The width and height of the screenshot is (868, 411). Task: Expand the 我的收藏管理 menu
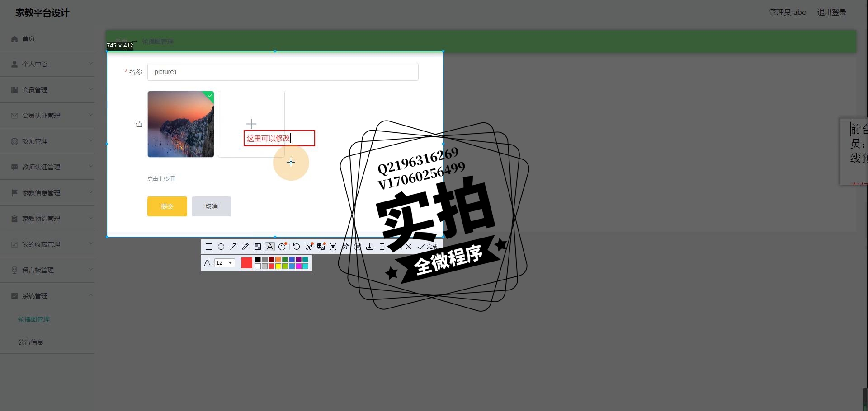coord(47,244)
